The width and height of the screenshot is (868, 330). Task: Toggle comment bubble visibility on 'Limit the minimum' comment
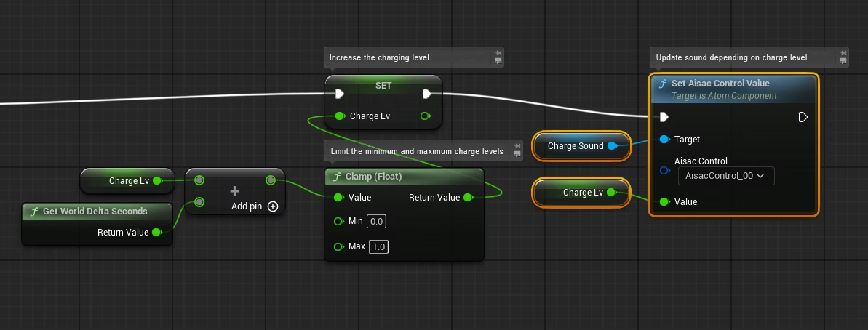pyautogui.click(x=517, y=154)
